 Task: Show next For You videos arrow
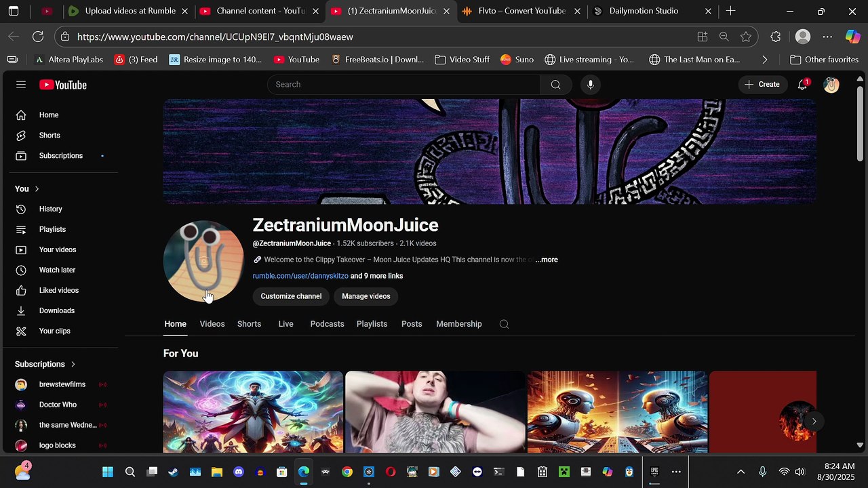tap(814, 421)
